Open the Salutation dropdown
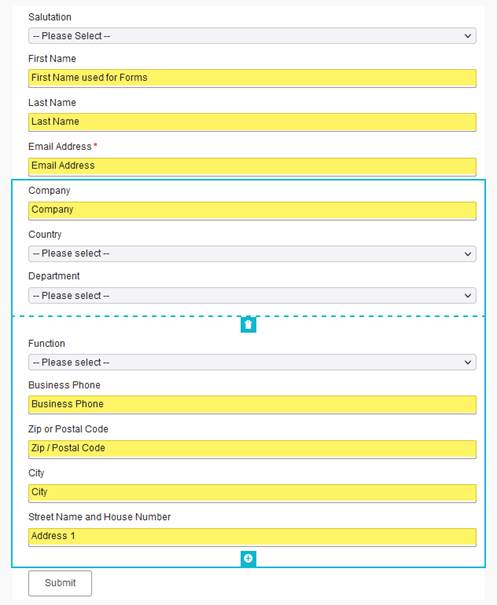 click(252, 36)
